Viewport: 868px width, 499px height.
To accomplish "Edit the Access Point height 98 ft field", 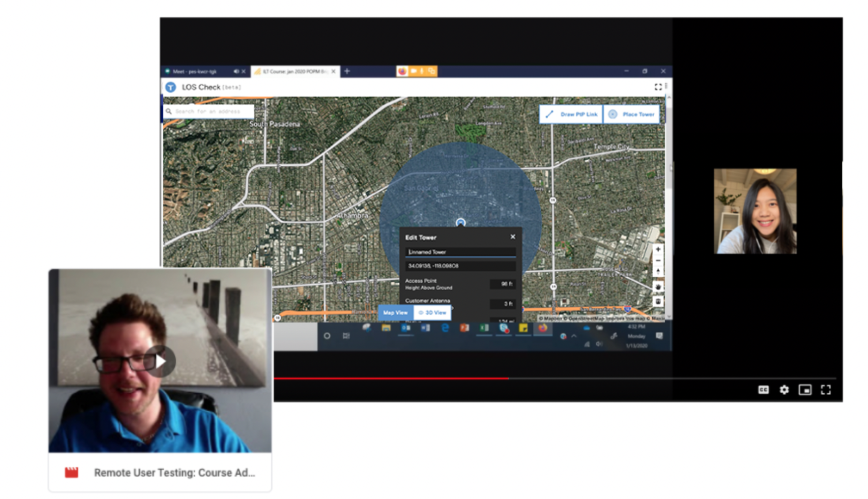I will click(503, 284).
